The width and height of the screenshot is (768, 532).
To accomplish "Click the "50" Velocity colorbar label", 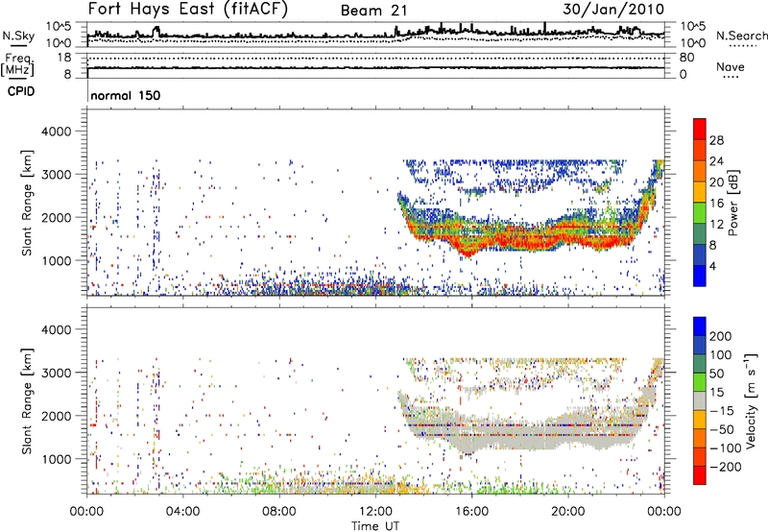I will [716, 374].
